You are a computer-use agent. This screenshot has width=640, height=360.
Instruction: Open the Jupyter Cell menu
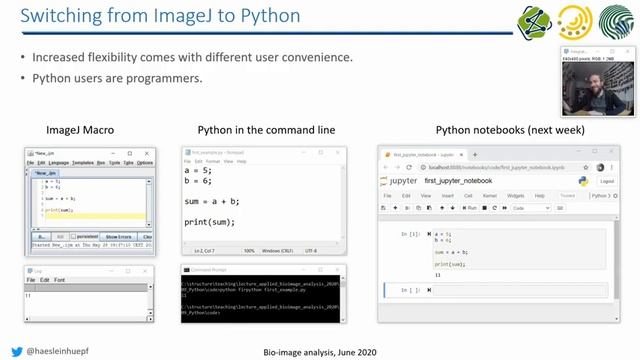click(468, 196)
